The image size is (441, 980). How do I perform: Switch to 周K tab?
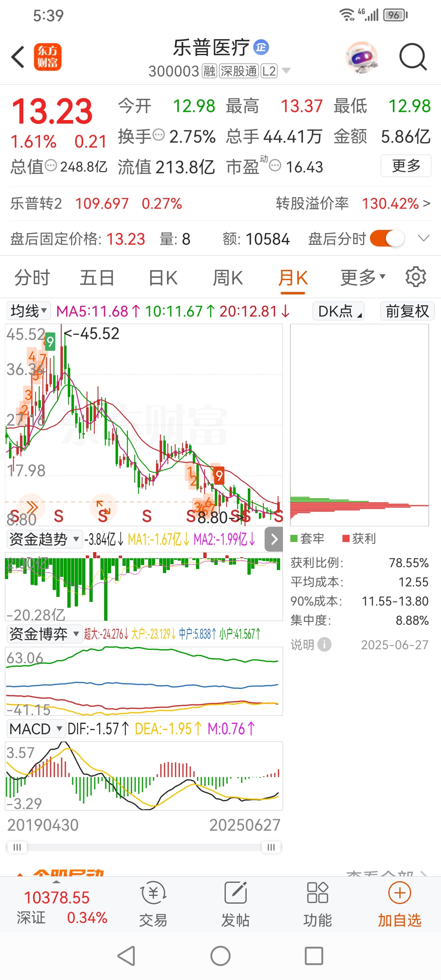pyautogui.click(x=228, y=278)
